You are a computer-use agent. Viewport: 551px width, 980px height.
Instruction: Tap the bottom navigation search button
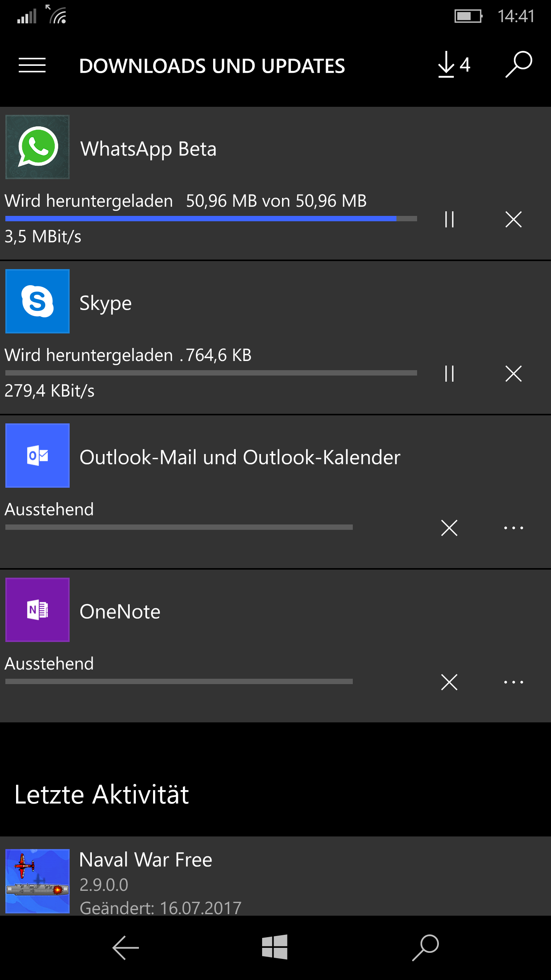tap(425, 947)
